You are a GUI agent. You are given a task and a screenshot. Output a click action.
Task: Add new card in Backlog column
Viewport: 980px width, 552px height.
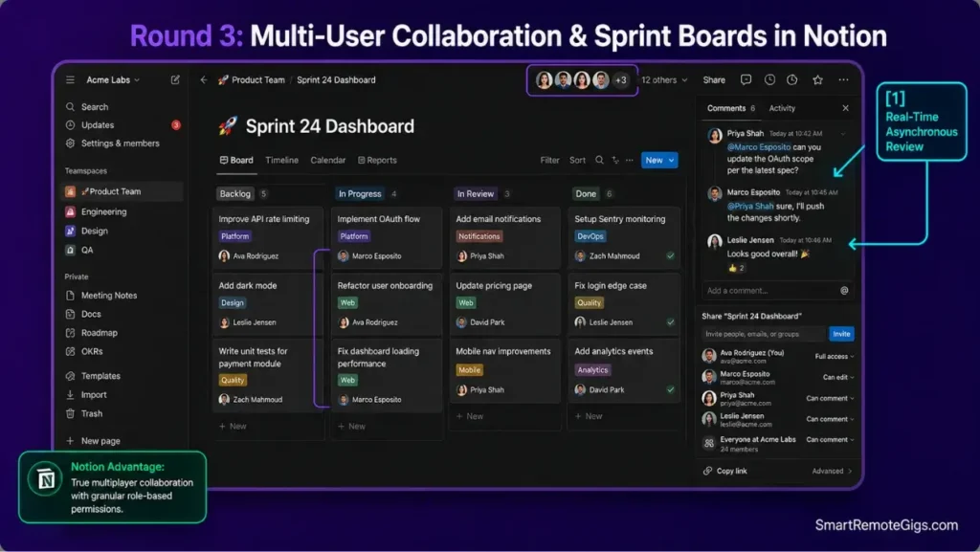point(233,427)
